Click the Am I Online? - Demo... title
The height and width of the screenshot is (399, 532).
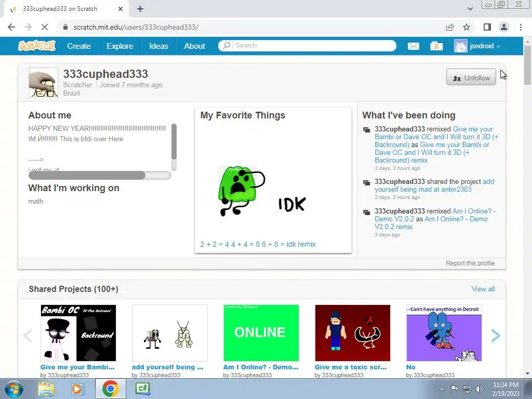(x=261, y=367)
